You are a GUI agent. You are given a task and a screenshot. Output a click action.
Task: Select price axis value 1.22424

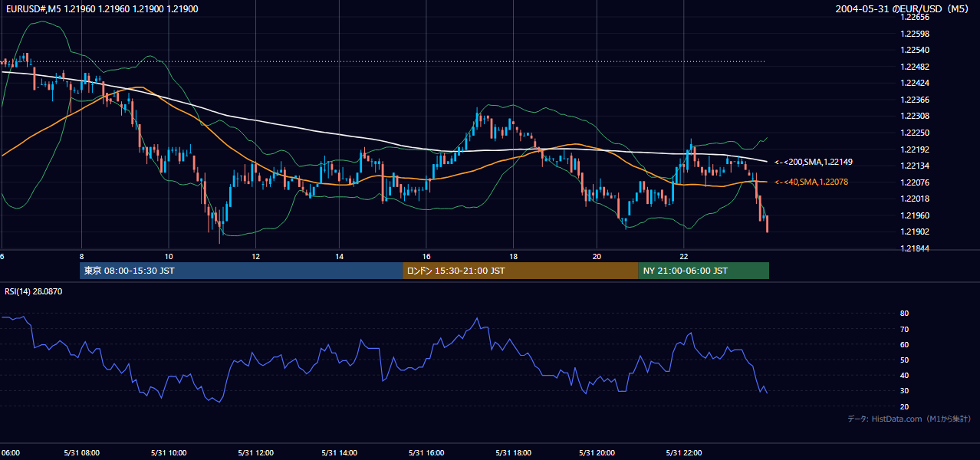click(916, 84)
